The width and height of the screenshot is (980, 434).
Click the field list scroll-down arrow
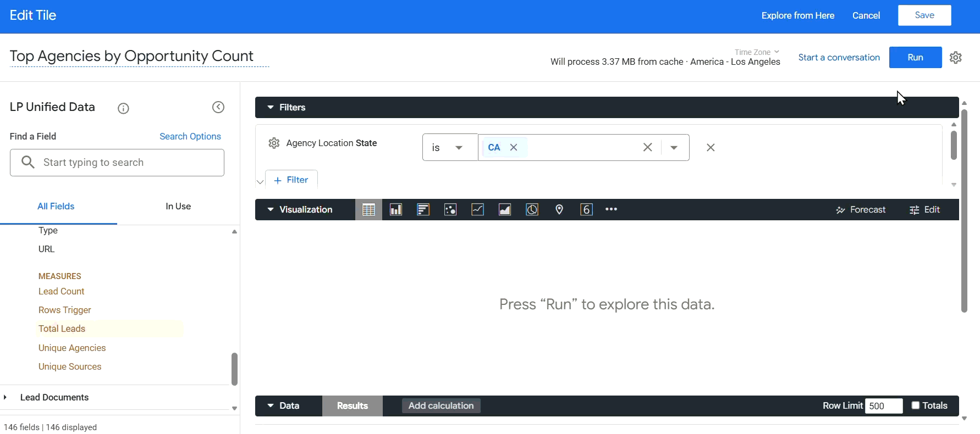[x=234, y=409]
